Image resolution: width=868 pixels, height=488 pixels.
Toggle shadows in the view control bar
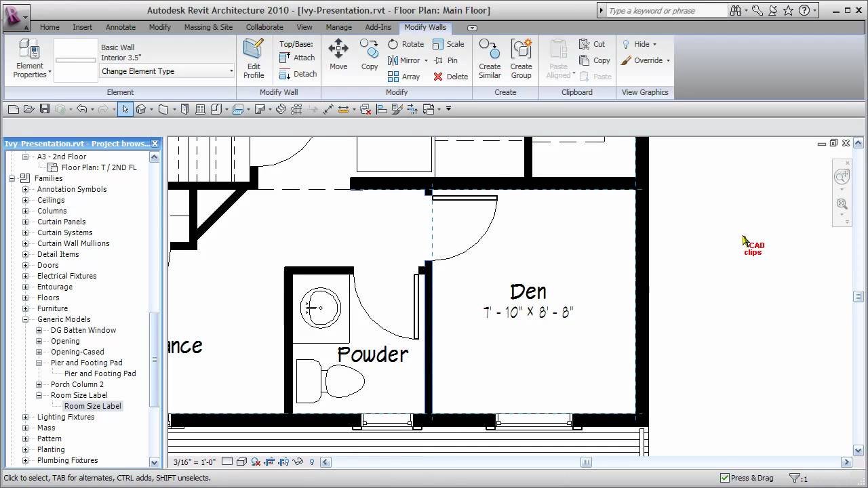(x=256, y=462)
